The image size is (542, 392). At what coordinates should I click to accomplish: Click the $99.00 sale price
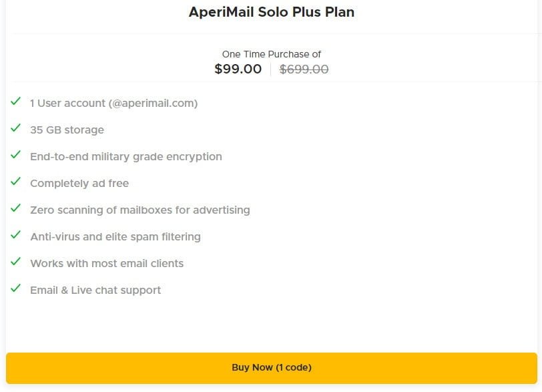click(x=238, y=69)
